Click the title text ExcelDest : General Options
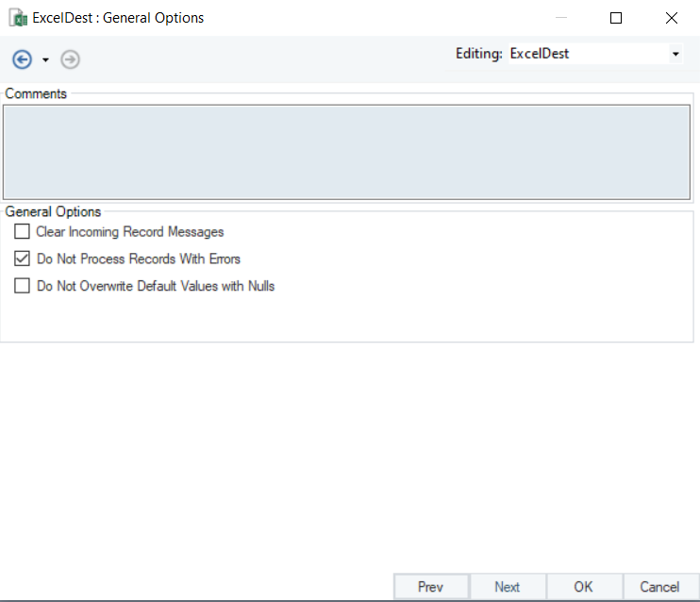The height and width of the screenshot is (602, 700). 118,18
